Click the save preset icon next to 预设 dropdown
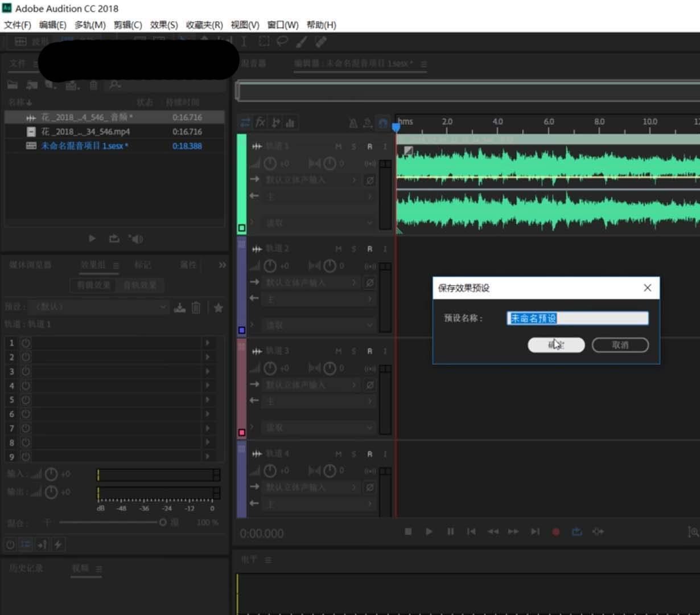The width and height of the screenshot is (700, 615). 179,307
